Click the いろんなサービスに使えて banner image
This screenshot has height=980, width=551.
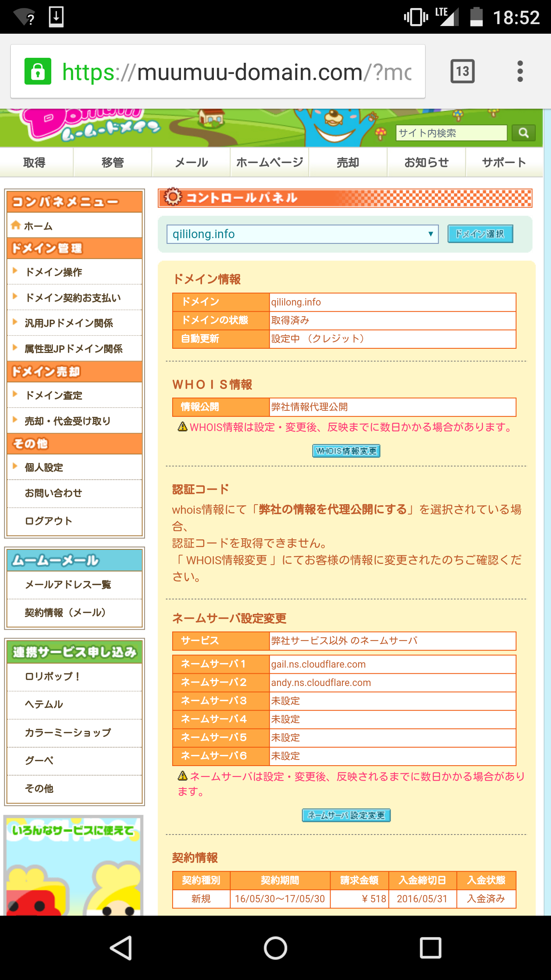pyautogui.click(x=73, y=865)
